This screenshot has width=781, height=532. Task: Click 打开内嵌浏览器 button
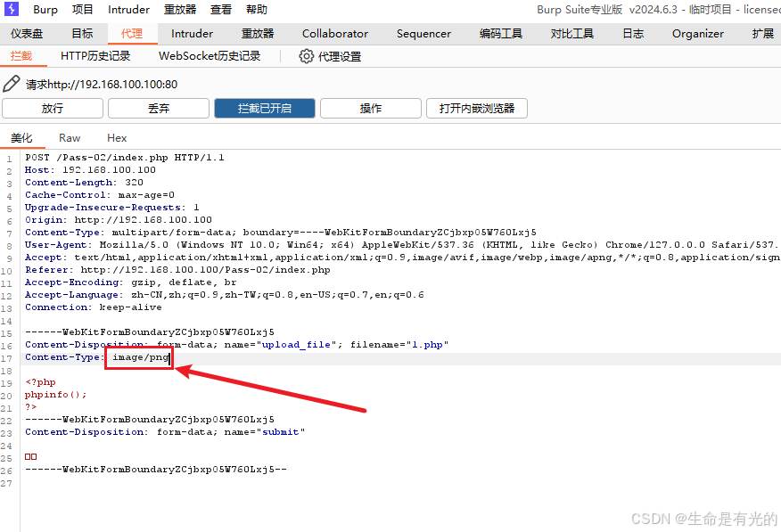pos(477,108)
